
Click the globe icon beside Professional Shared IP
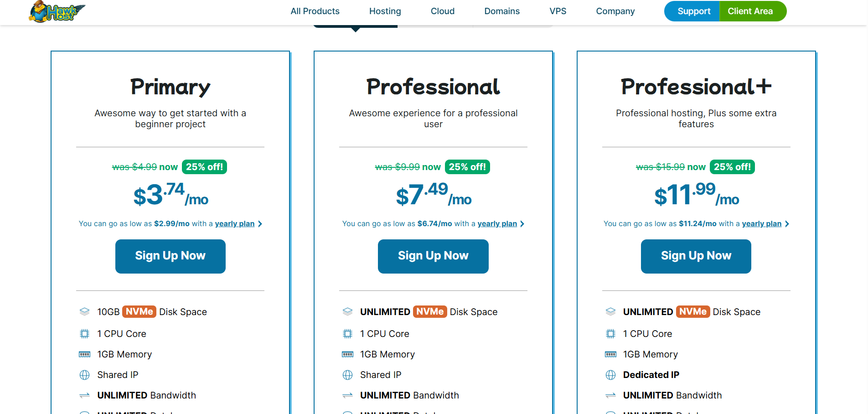(x=347, y=375)
